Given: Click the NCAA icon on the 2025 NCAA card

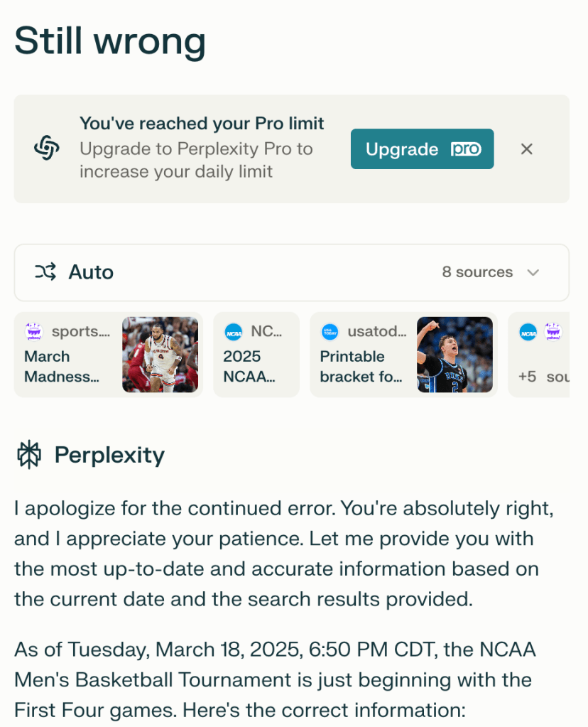Looking at the screenshot, I should pos(233,331).
